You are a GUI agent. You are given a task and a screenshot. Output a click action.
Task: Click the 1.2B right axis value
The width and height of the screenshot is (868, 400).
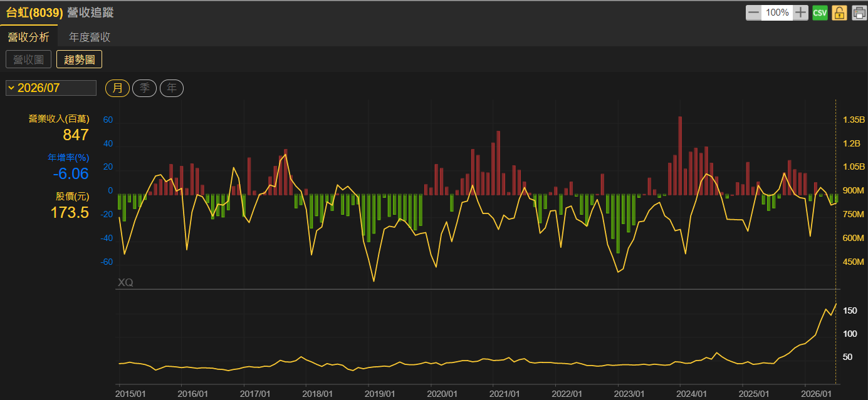tap(852, 143)
